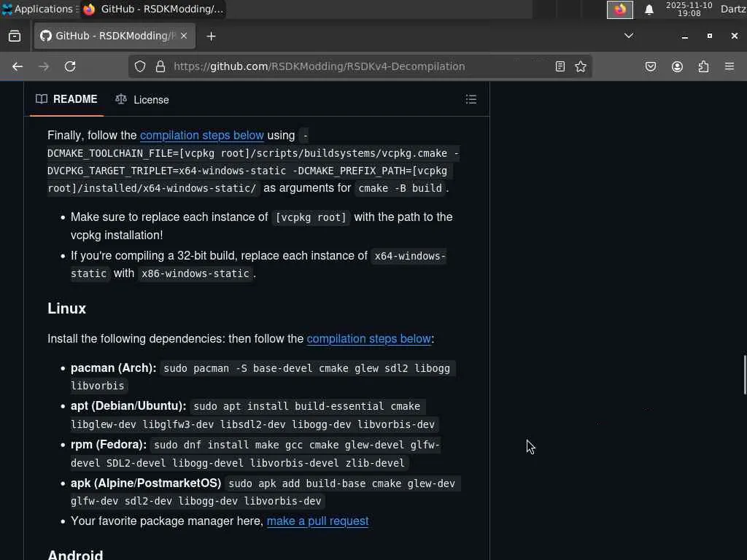Click the apt (Debian/Ubuntu) label
Viewport: 747px width, 560px height.
pos(128,405)
